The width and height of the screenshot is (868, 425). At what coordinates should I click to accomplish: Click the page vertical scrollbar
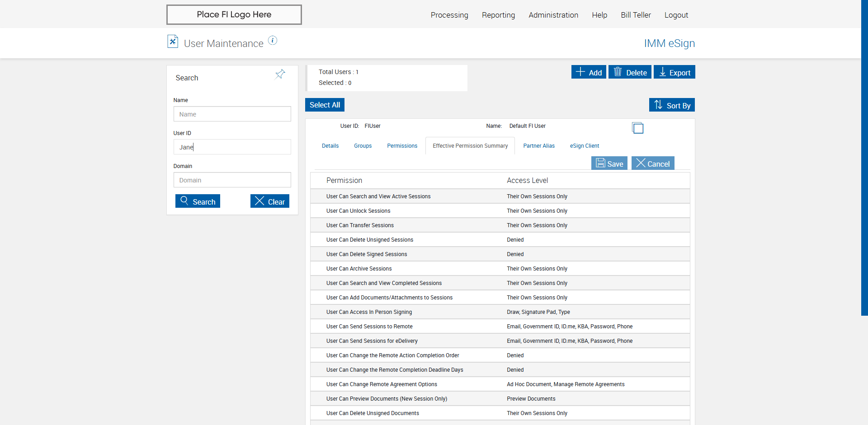point(864,158)
